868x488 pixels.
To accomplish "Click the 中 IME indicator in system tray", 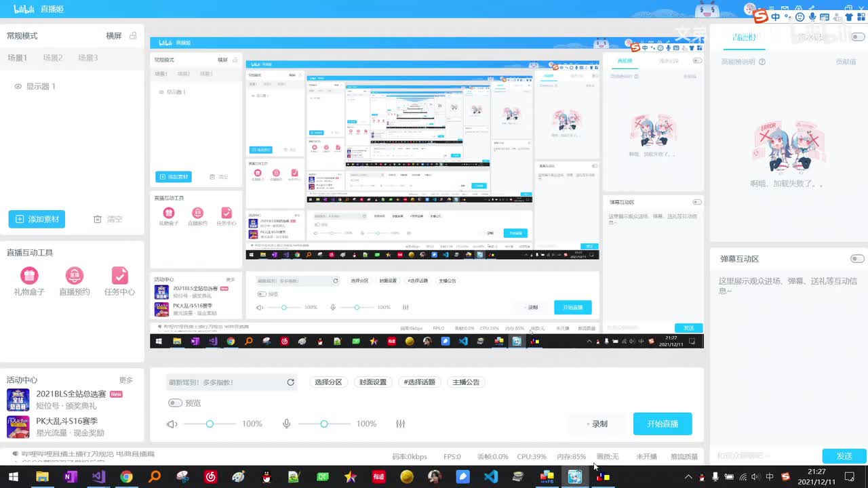I will click(x=770, y=477).
